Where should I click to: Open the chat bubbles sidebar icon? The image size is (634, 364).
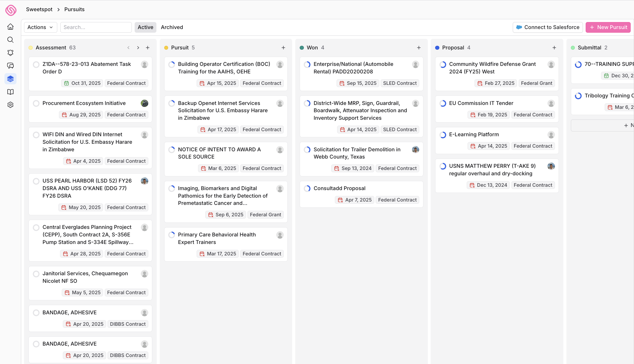(10, 66)
